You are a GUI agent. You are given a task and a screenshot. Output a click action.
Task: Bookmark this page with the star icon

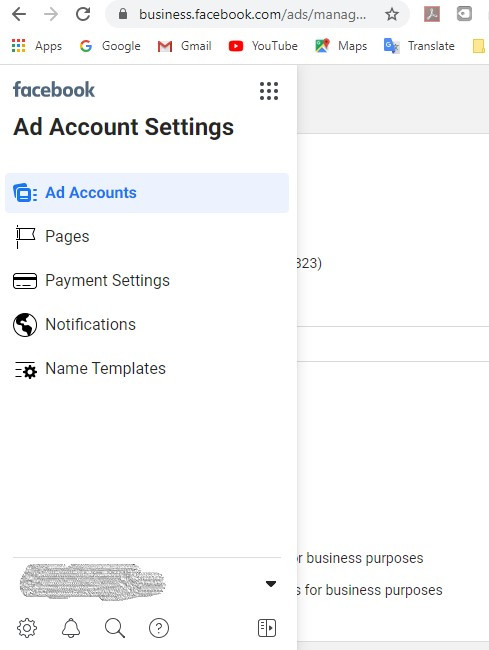click(x=392, y=15)
